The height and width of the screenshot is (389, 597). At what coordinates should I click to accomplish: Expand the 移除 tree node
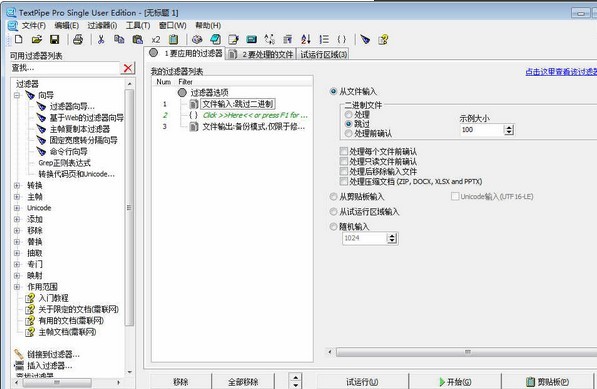[x=17, y=230]
